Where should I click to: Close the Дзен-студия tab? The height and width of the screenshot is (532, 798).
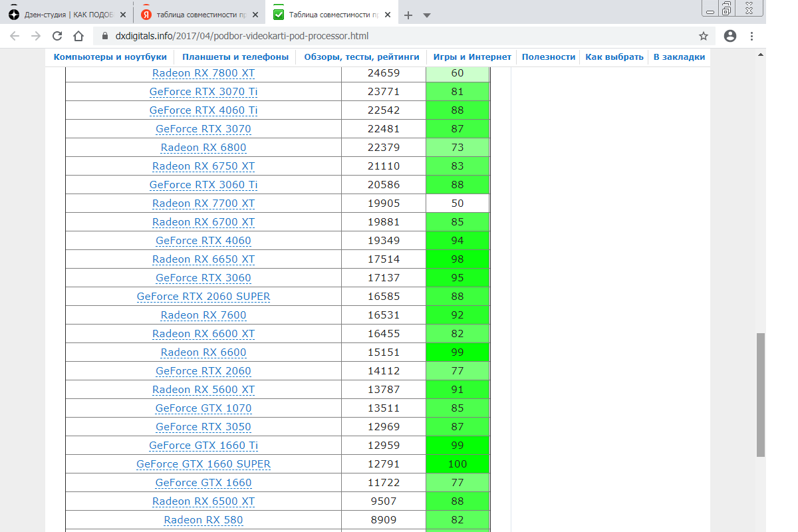pyautogui.click(x=122, y=15)
